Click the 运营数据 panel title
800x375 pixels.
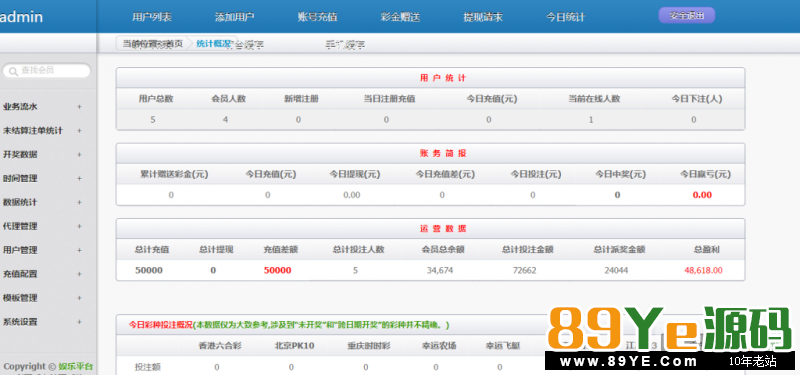point(443,229)
